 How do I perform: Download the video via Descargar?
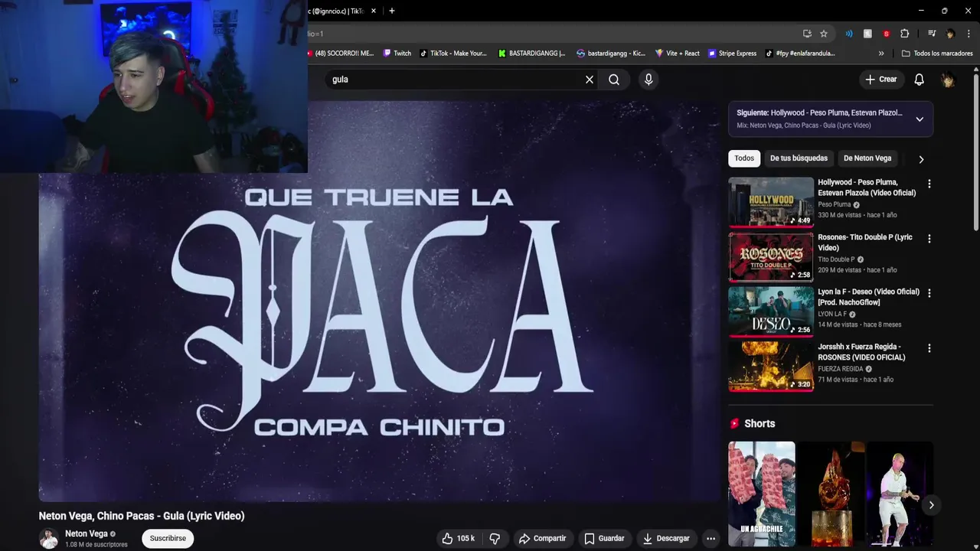point(666,539)
